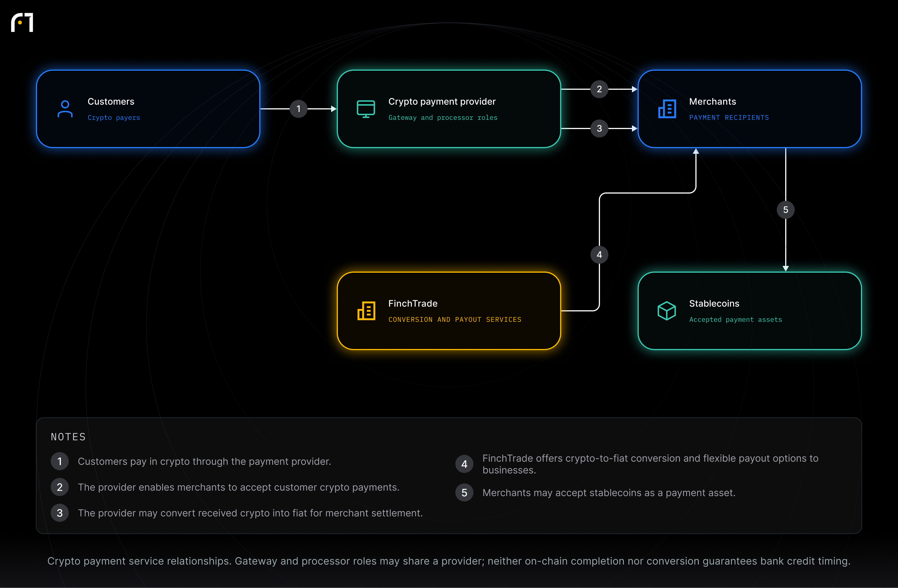
Task: Click note 'The provider enables merchants to accept customer crypto payments.'
Action: coord(239,487)
